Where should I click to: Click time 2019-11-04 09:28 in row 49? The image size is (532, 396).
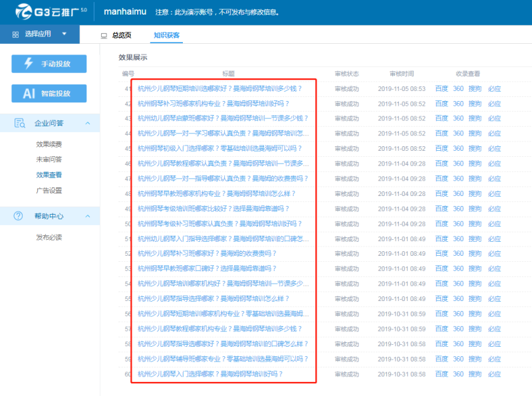coord(402,209)
